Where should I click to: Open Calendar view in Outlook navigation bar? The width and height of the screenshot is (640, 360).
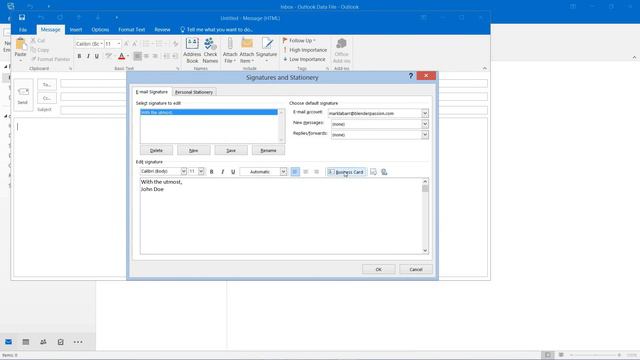(26, 342)
